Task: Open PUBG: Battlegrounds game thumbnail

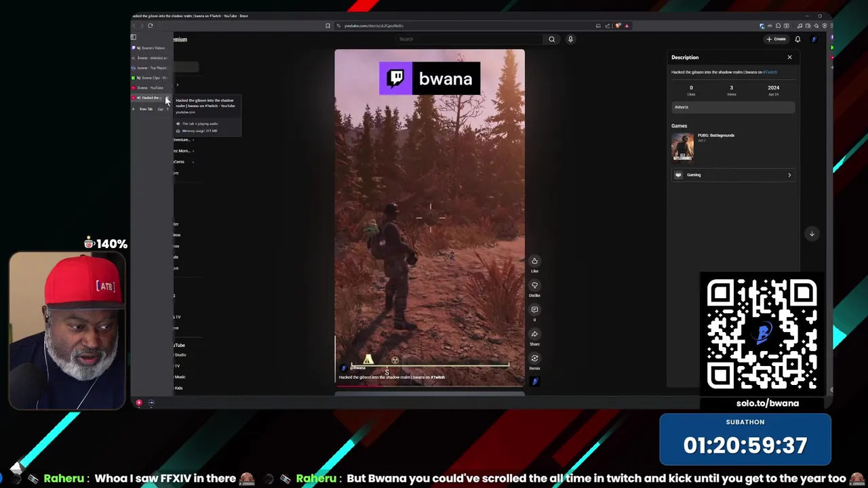Action: tap(682, 148)
